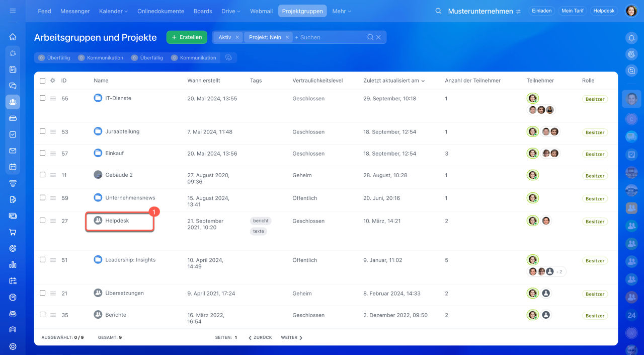Click the hamburger menu icon top left
The height and width of the screenshot is (355, 644).
click(13, 11)
